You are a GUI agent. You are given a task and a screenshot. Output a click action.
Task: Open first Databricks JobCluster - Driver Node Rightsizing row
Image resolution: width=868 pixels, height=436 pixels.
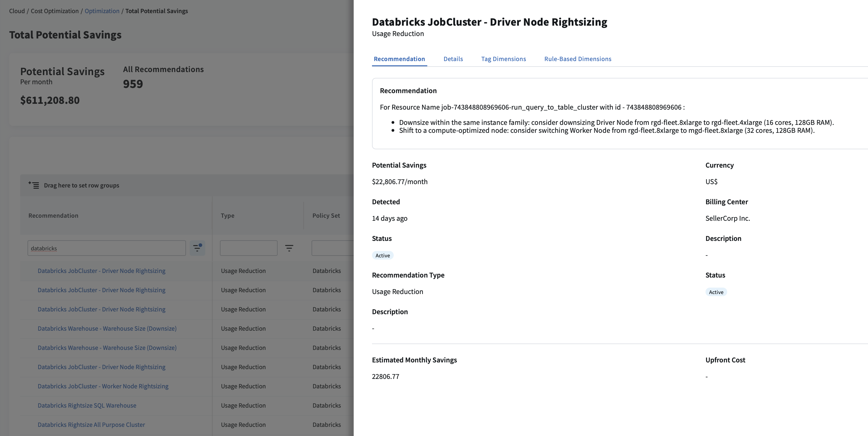click(x=101, y=271)
